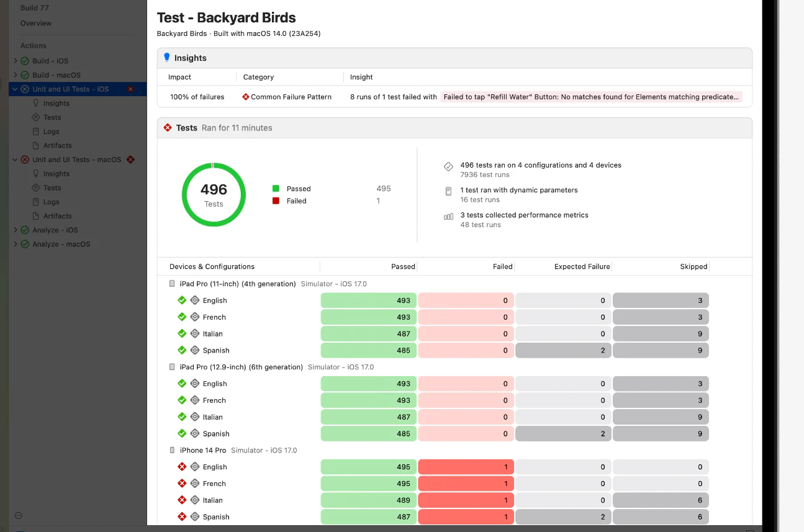Click the 496 Tests donut chart
Image resolution: width=804 pixels, height=532 pixels.
click(x=214, y=194)
